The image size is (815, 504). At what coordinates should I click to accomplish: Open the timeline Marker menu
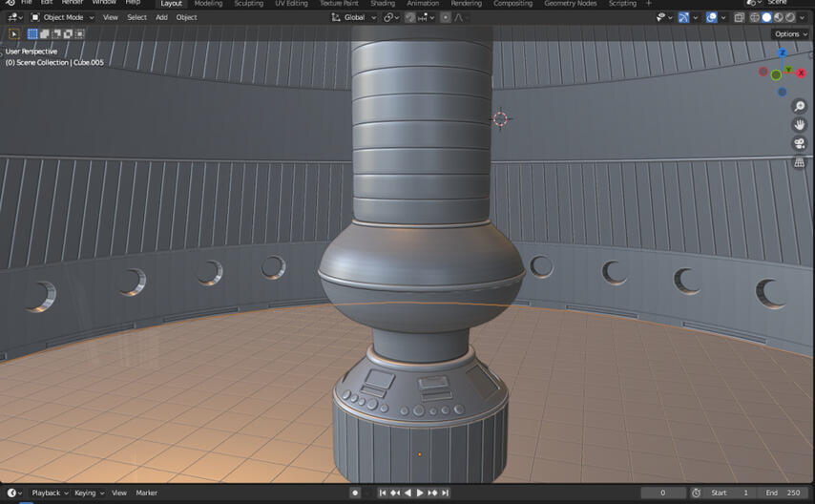point(147,493)
